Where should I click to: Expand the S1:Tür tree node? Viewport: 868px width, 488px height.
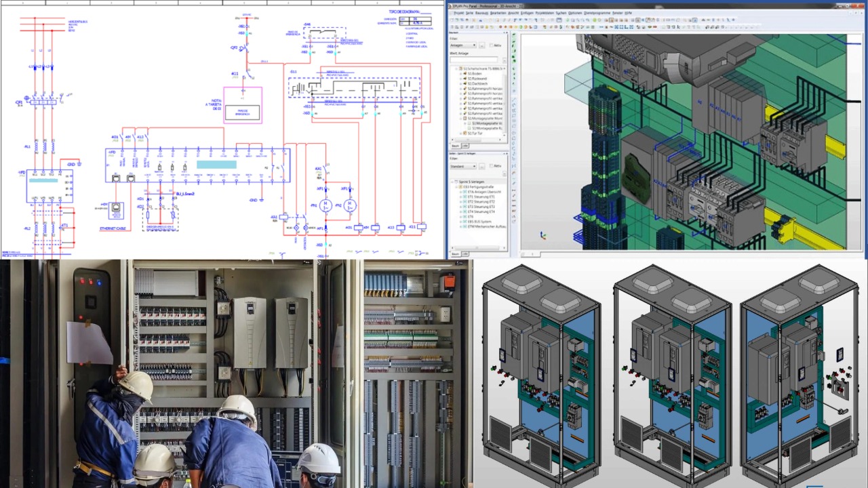click(461, 134)
